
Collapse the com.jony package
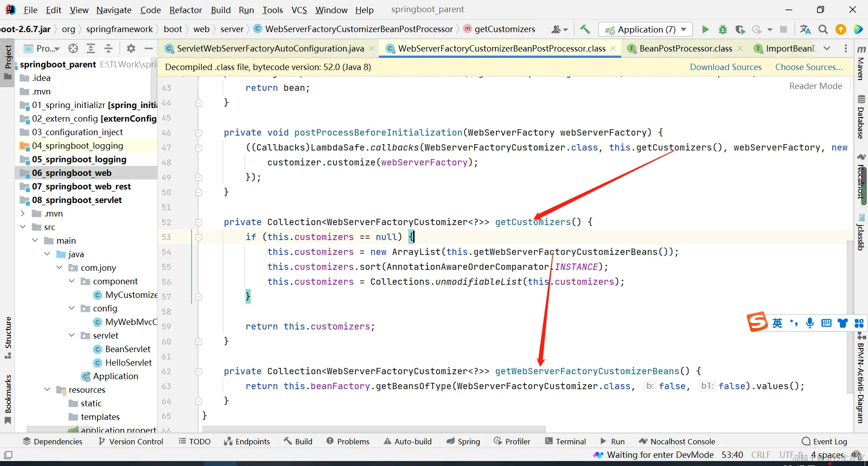(x=60, y=268)
